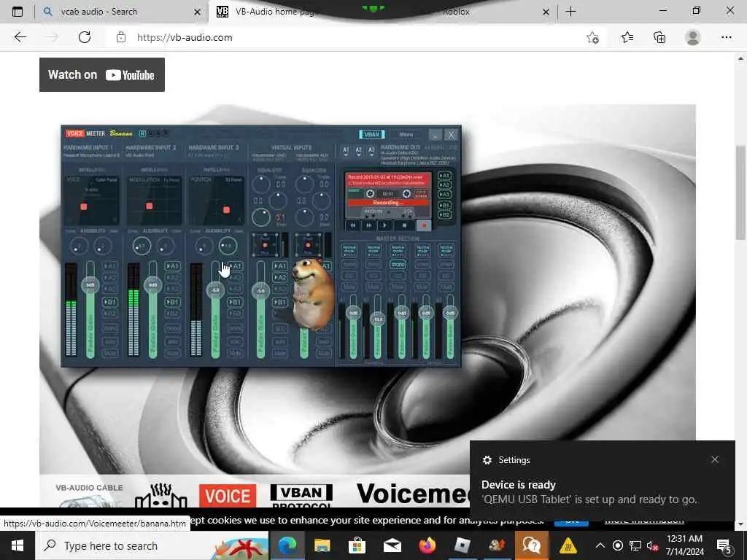Click the address bar showing vb-audio.com
Screen dimensions: 747x560
(x=352, y=37)
